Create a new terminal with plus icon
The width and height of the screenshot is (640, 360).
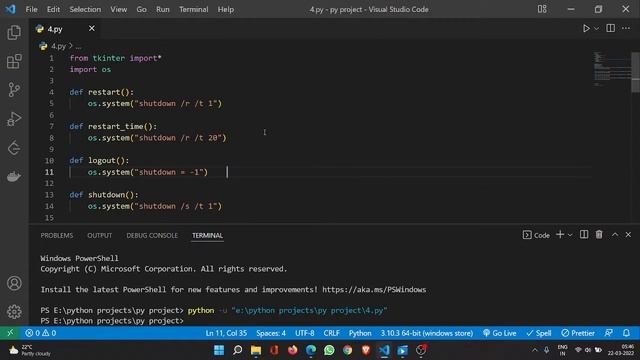pos(560,234)
